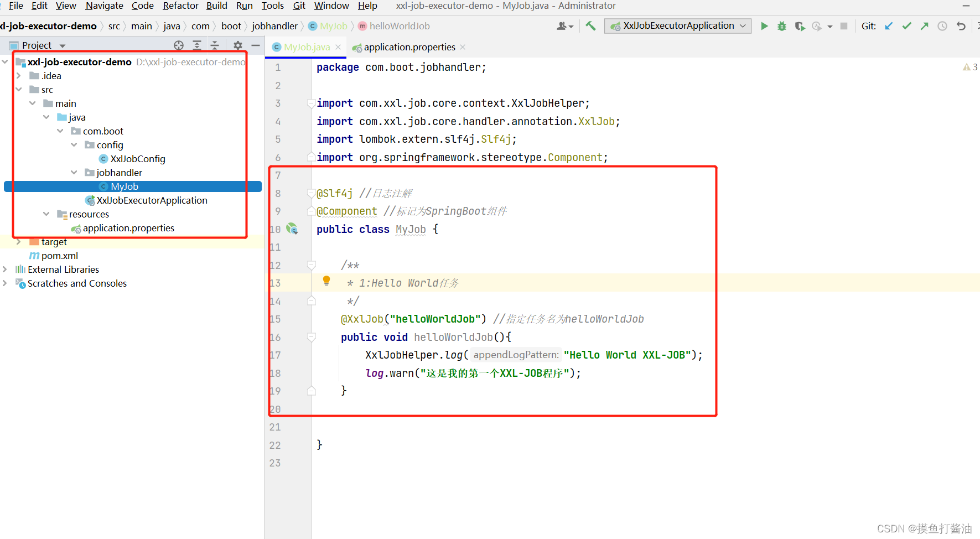Collapse the src folder

click(19, 90)
